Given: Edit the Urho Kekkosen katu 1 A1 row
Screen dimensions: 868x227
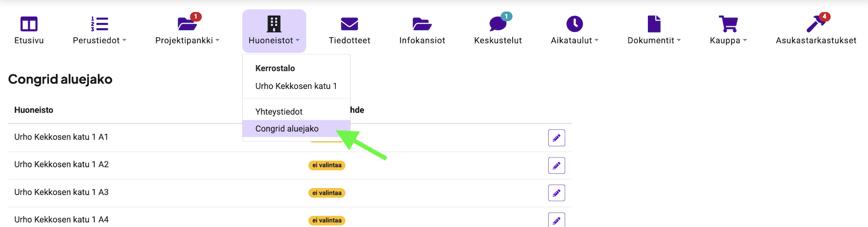Looking at the screenshot, I should 556,138.
